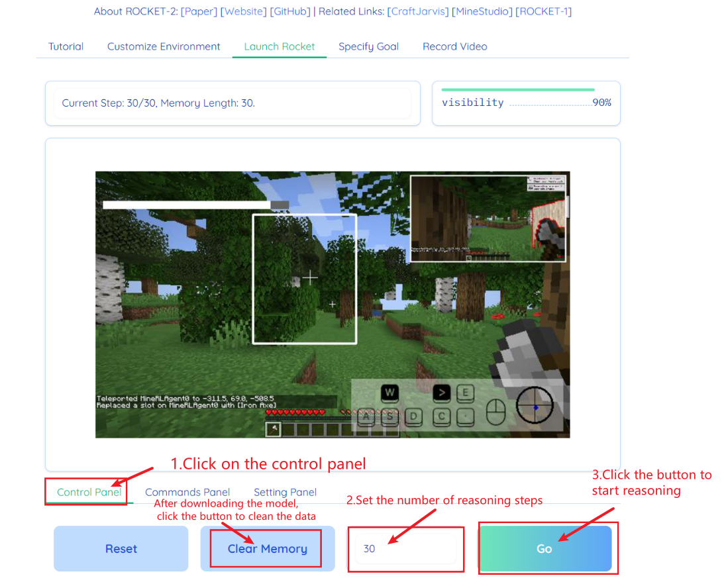Go to the Specify Goal tab
The width and height of the screenshot is (726, 588).
[x=368, y=46]
